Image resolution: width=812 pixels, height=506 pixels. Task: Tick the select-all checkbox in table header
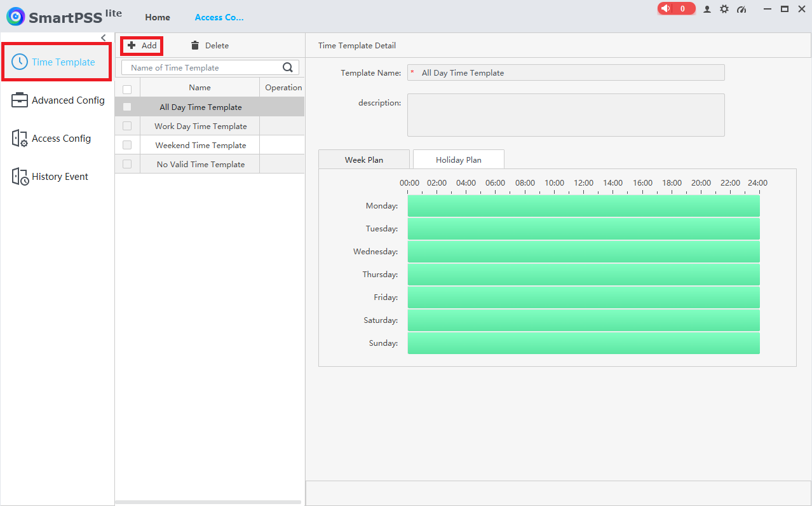127,89
